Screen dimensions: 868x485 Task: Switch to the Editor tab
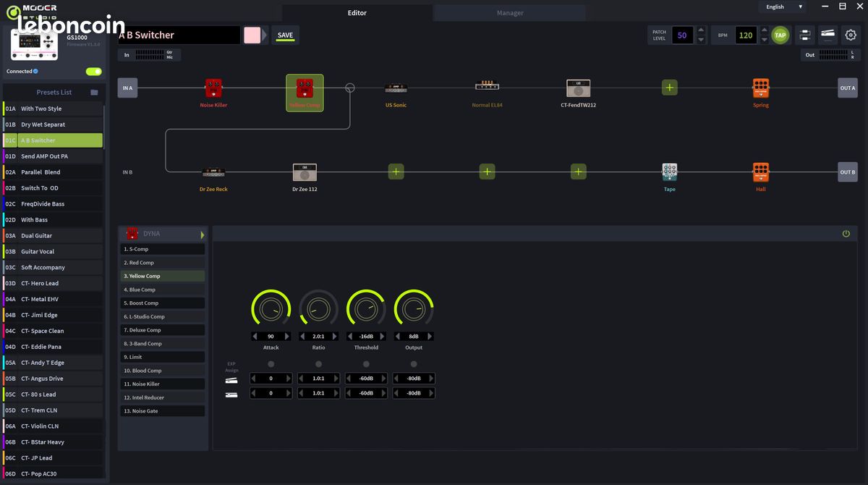point(357,13)
